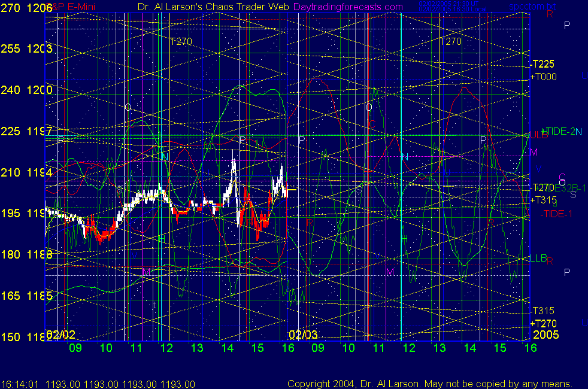The height and width of the screenshot is (389, 588).
Task: Click the 2005 year label at bottom right
Action: click(x=545, y=335)
